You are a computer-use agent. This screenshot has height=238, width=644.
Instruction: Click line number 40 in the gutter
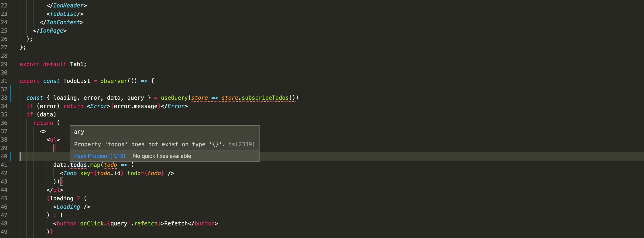4,156
